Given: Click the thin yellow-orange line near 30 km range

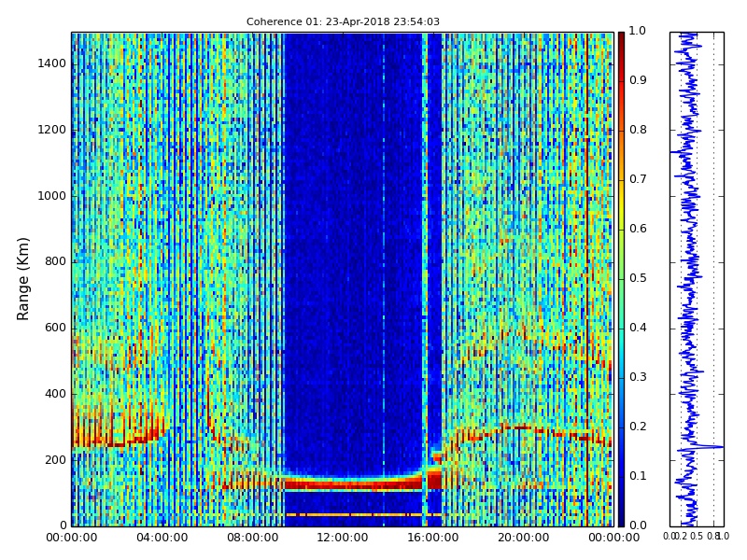Looking at the screenshot, I should point(363,515).
